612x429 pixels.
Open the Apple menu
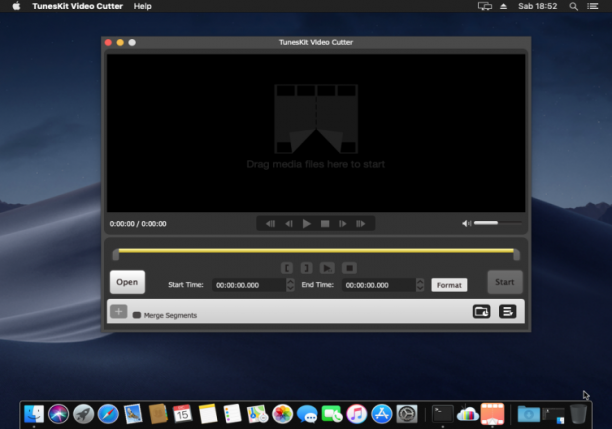(16, 6)
